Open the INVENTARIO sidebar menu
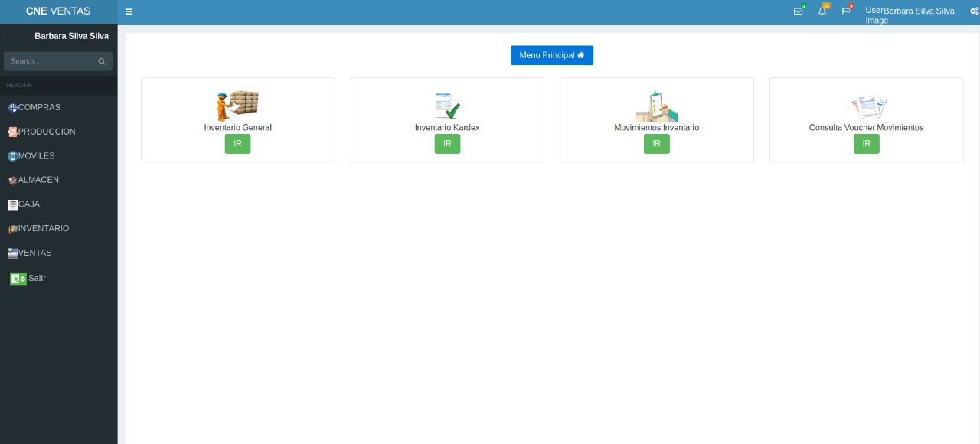Screen dimensions: 980x444 (58, 229)
